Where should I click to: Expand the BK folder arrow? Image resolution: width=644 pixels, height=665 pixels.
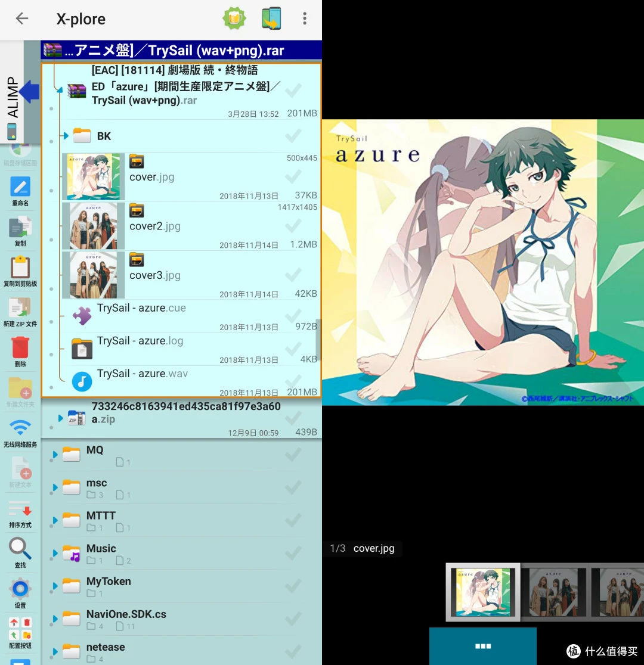[x=65, y=136]
